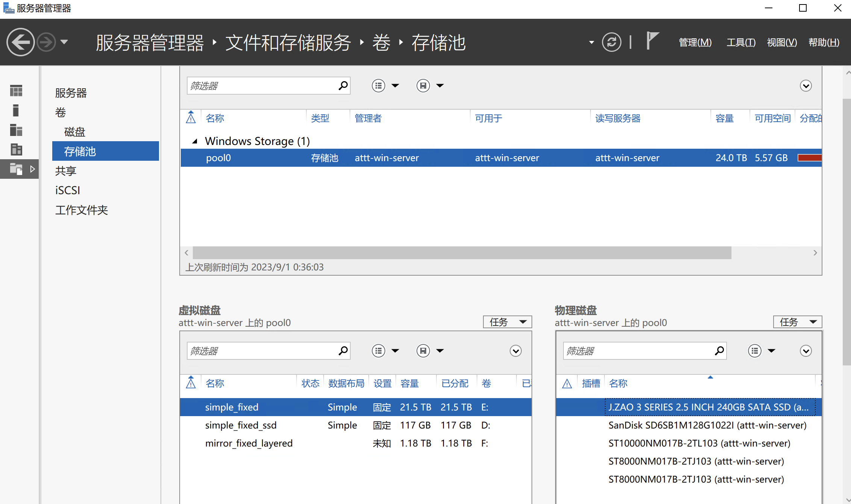Click the pool0 allocation percentage bar
Viewport: 851px width, 504px height.
(x=810, y=158)
